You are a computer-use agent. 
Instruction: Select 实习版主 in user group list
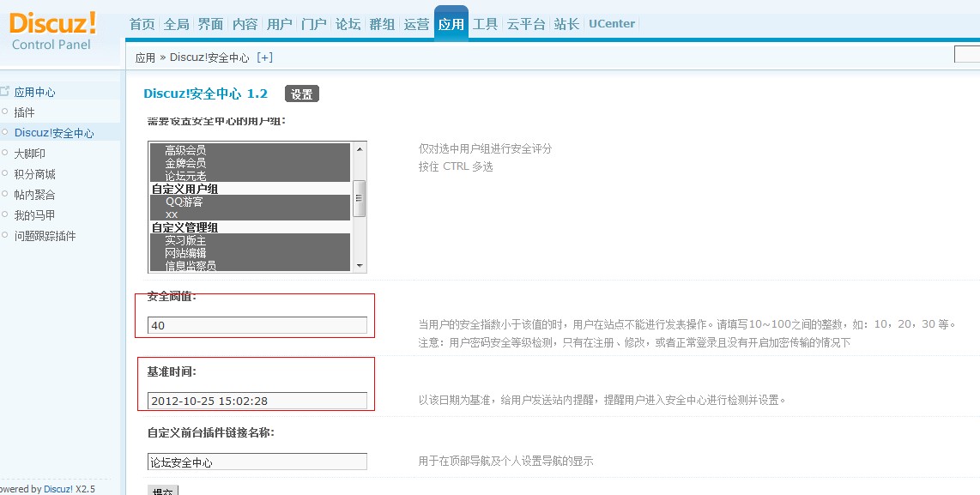(250, 240)
